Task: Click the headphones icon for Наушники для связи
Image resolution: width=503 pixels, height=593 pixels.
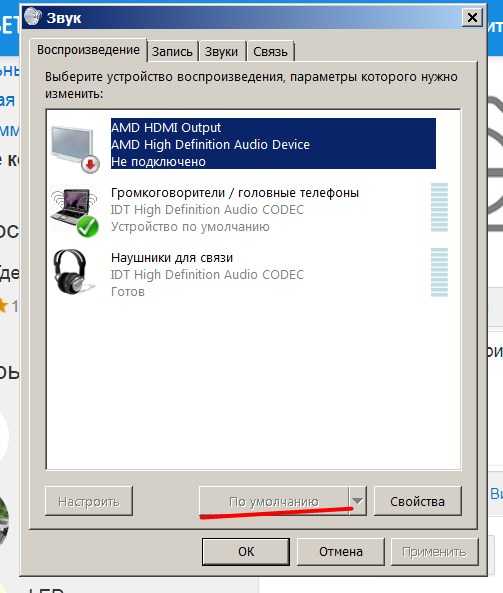Action: click(x=73, y=272)
